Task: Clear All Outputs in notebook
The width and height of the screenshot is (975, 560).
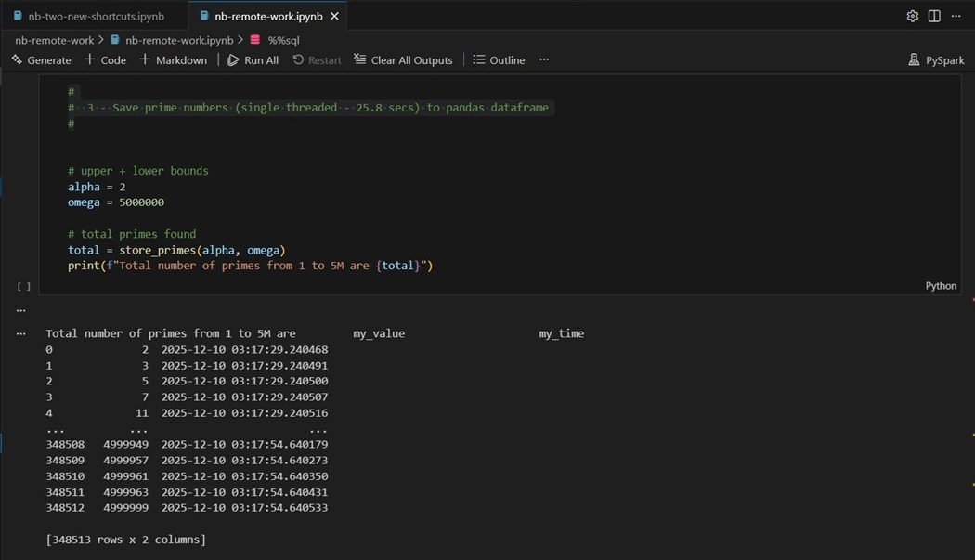Action: click(403, 60)
